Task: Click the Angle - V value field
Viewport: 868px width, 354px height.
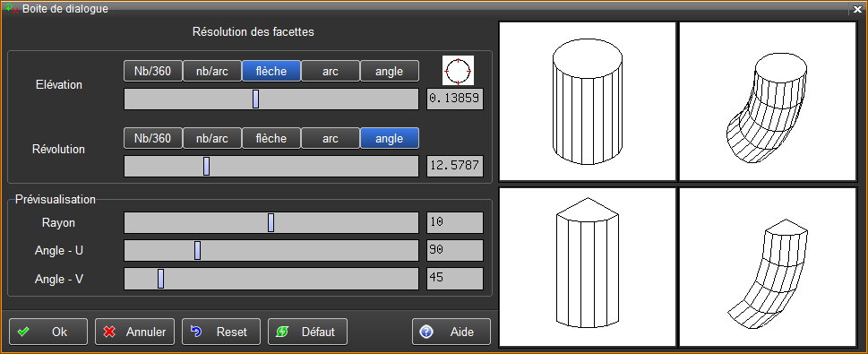Action: pyautogui.click(x=455, y=278)
